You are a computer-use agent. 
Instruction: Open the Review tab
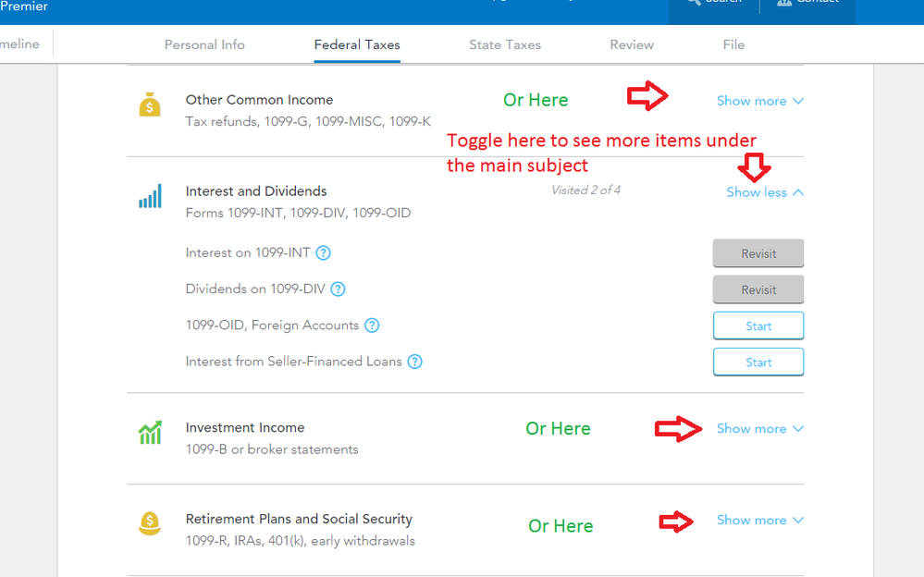click(632, 44)
